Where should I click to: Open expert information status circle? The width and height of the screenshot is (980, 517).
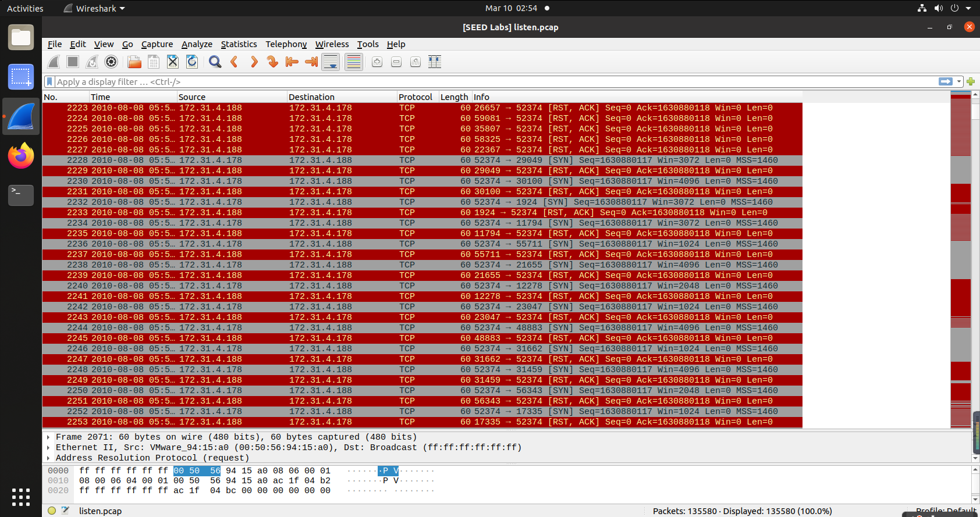click(x=52, y=511)
